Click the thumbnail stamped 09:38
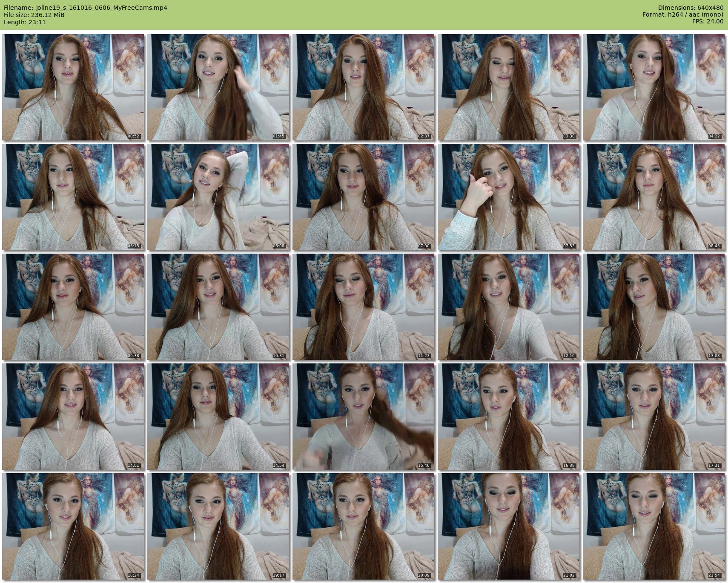This screenshot has height=583, width=728. click(x=73, y=307)
